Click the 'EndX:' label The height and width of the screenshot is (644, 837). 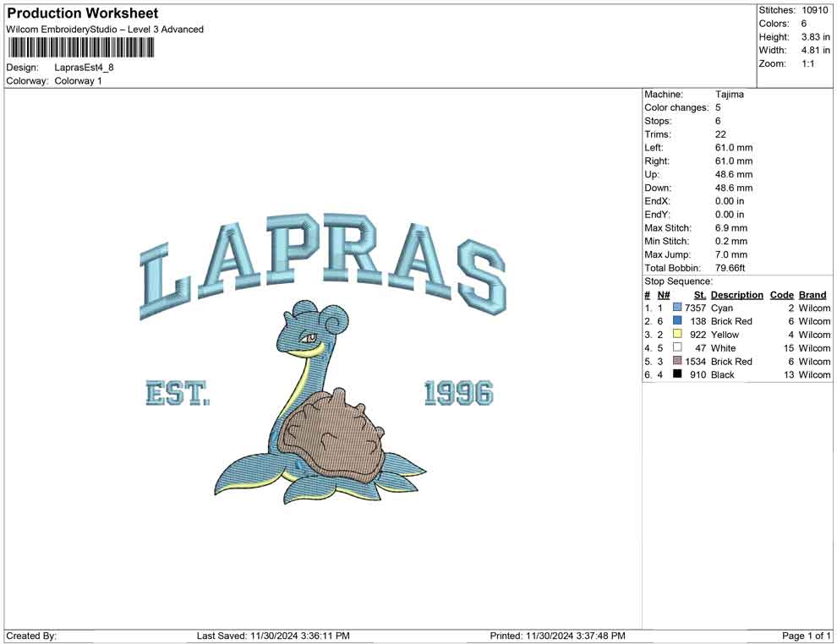(x=657, y=201)
